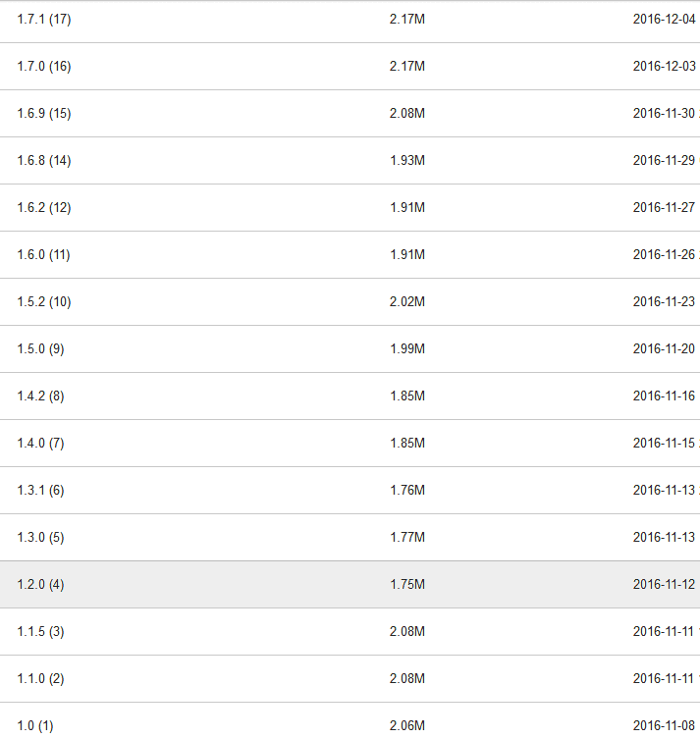Choose the 1.3.1 (6) version
Image resolution: width=700 pixels, height=739 pixels.
(x=40, y=491)
